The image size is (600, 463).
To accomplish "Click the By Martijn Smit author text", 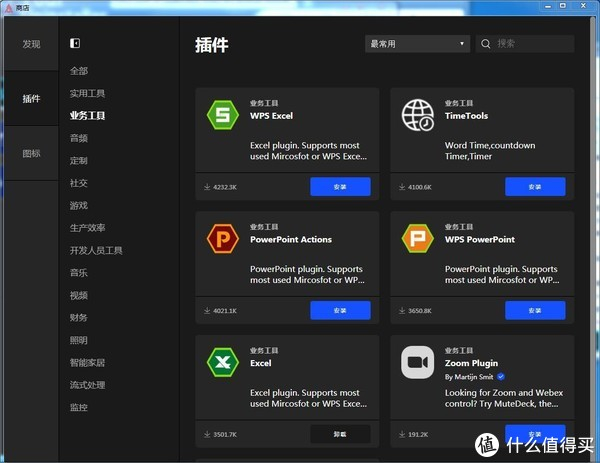I will click(x=469, y=377).
